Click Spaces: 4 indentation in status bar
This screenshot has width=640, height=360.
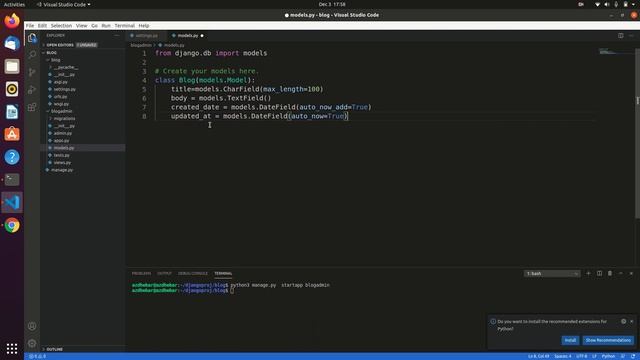click(562, 356)
